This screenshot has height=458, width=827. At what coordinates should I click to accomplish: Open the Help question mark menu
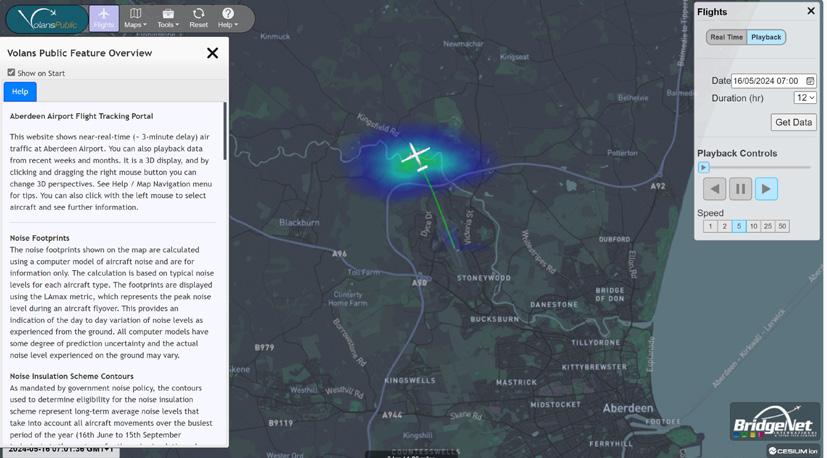(228, 18)
